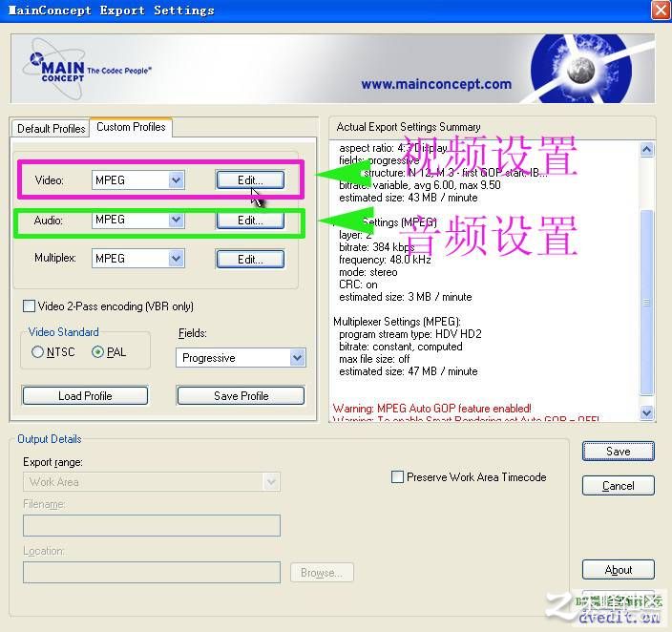The width and height of the screenshot is (672, 632).
Task: Click 'frequency: 48.0 kHz' summary line
Action: tap(385, 260)
